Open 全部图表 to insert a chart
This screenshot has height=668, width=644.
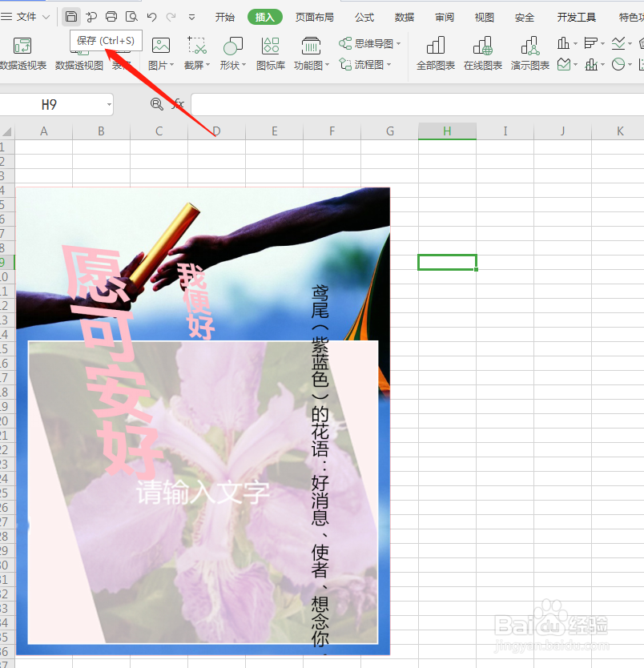(x=435, y=52)
